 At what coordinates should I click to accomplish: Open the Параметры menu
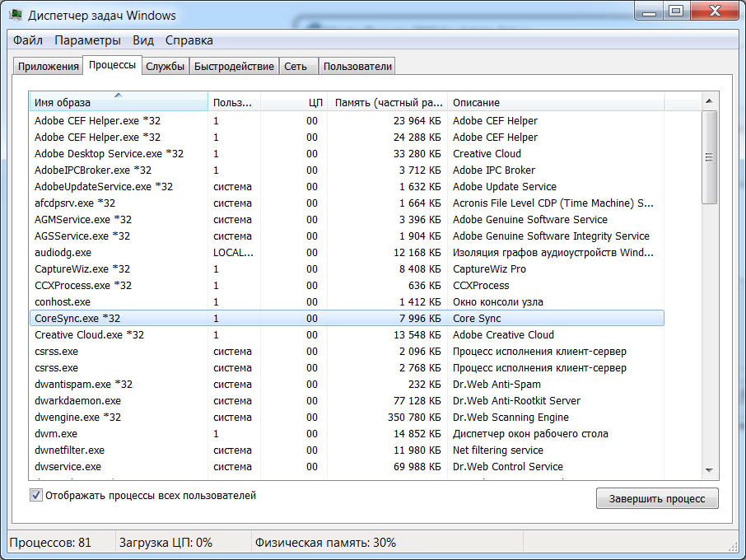point(87,40)
